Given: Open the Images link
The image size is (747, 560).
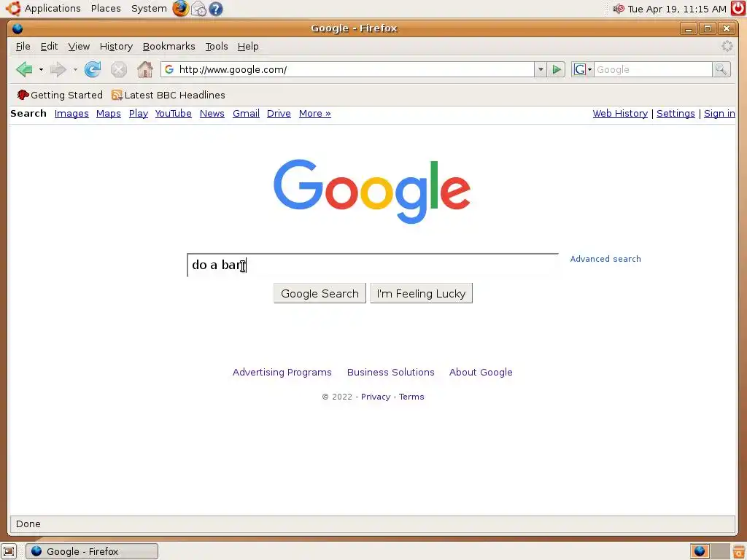Looking at the screenshot, I should point(71,113).
